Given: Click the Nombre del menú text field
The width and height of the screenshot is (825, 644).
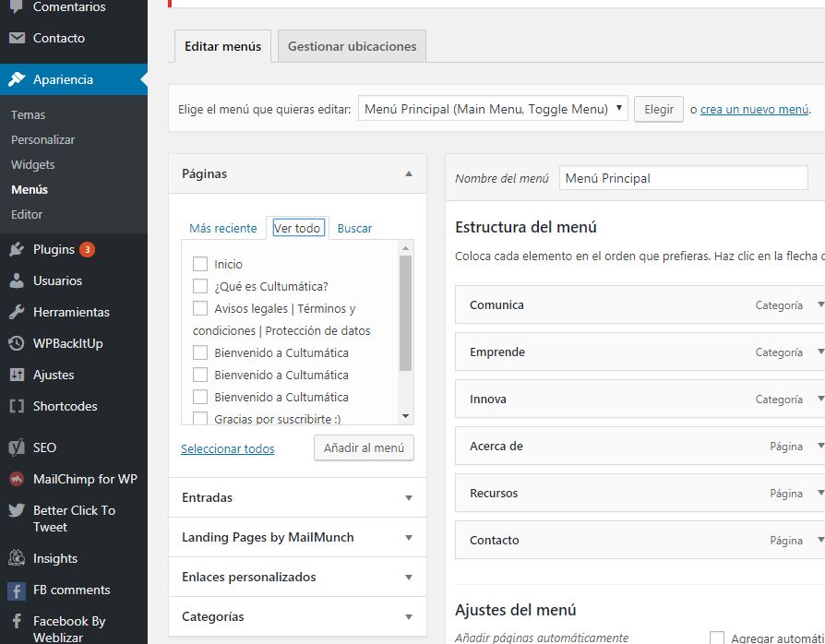Looking at the screenshot, I should pos(684,178).
